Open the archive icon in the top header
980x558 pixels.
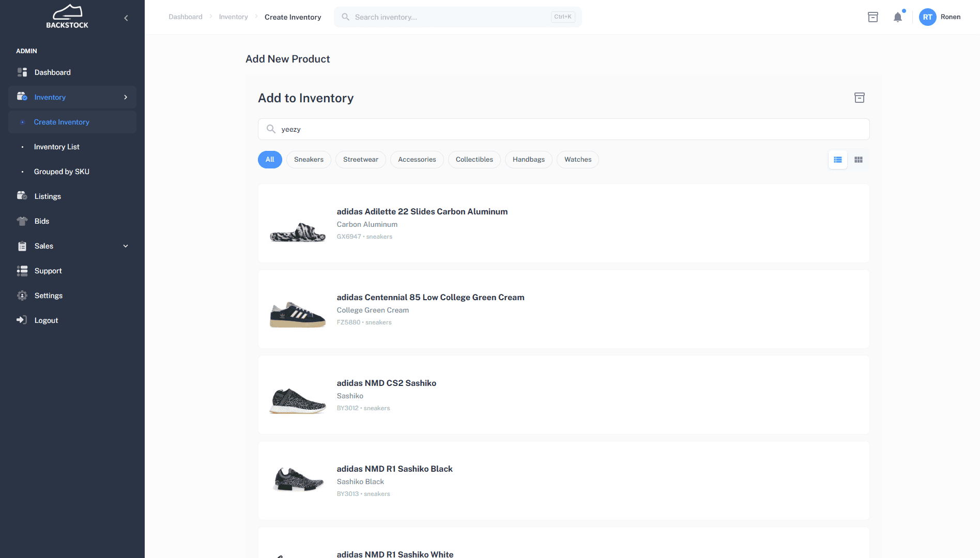(873, 17)
